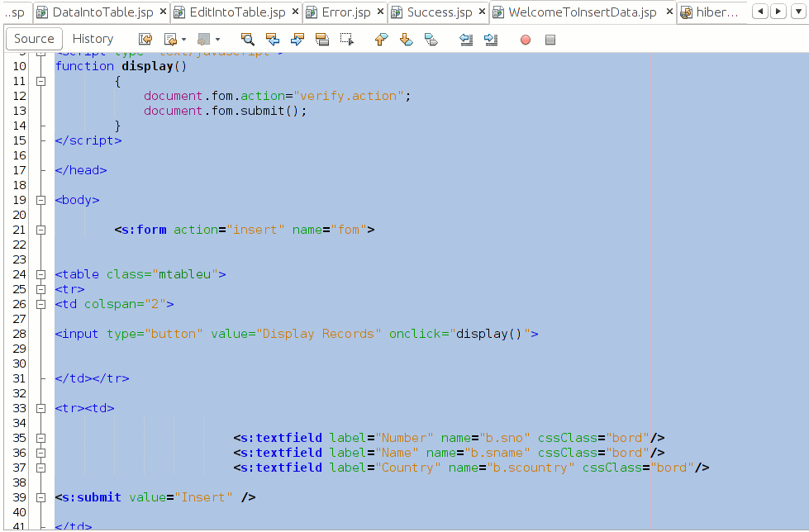The height and width of the screenshot is (532, 809).
Task: Click the Forward navigation icon
Action: (204, 39)
